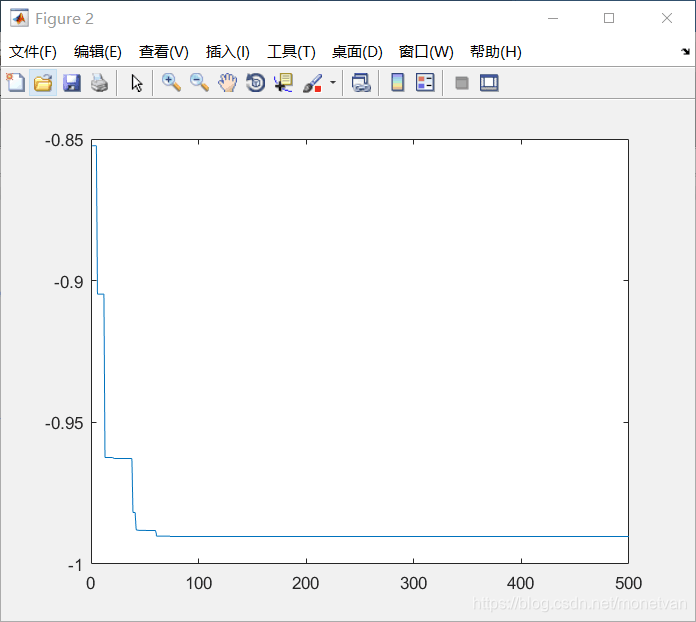This screenshot has height=622, width=696.
Task: Select the Pan hand tool
Action: tap(227, 83)
